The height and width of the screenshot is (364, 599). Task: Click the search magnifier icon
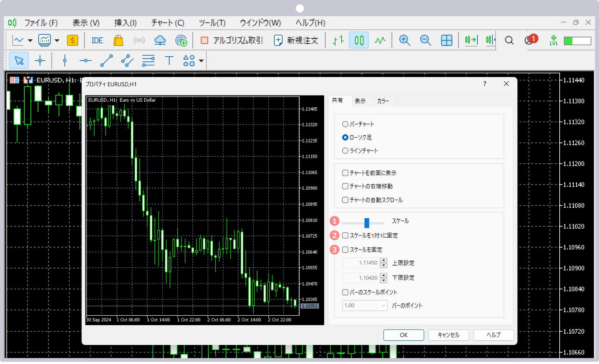click(509, 41)
